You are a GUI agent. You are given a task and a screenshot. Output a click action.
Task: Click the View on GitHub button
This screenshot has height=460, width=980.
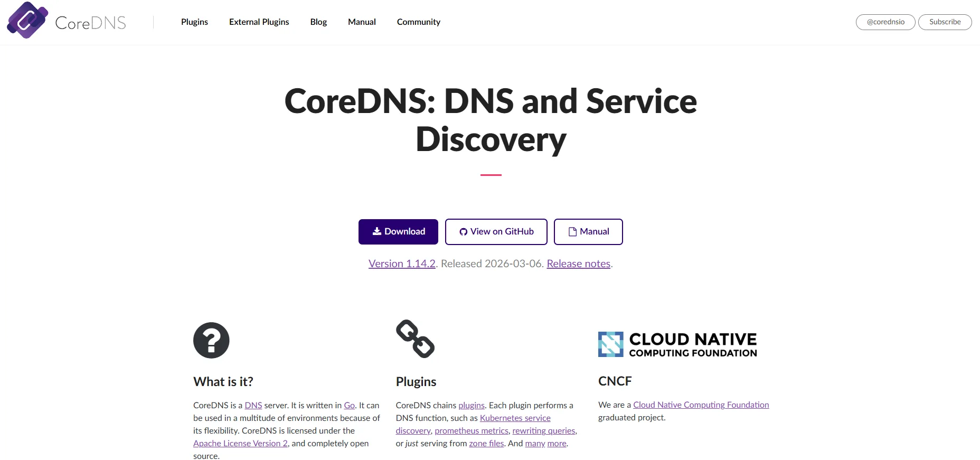[496, 231]
